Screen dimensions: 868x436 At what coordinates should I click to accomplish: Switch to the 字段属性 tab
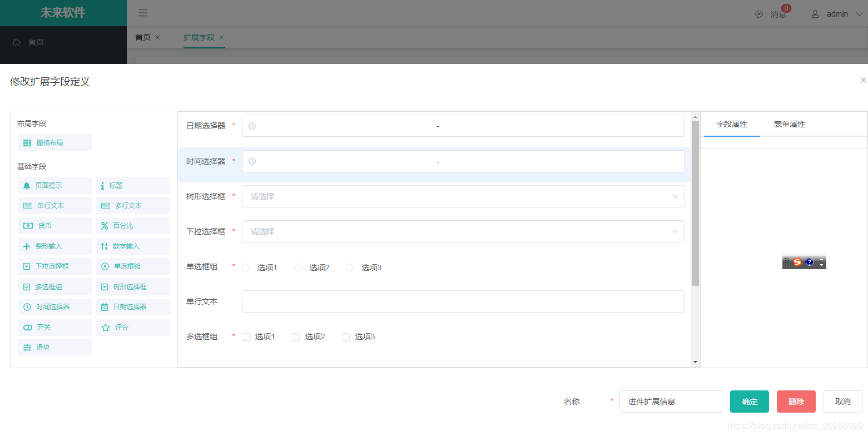coord(732,124)
